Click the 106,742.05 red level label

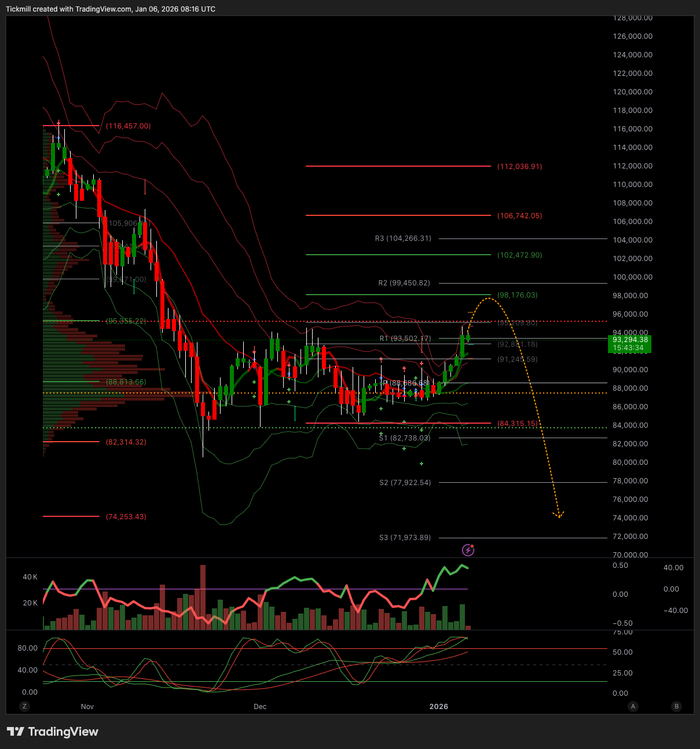click(x=519, y=216)
